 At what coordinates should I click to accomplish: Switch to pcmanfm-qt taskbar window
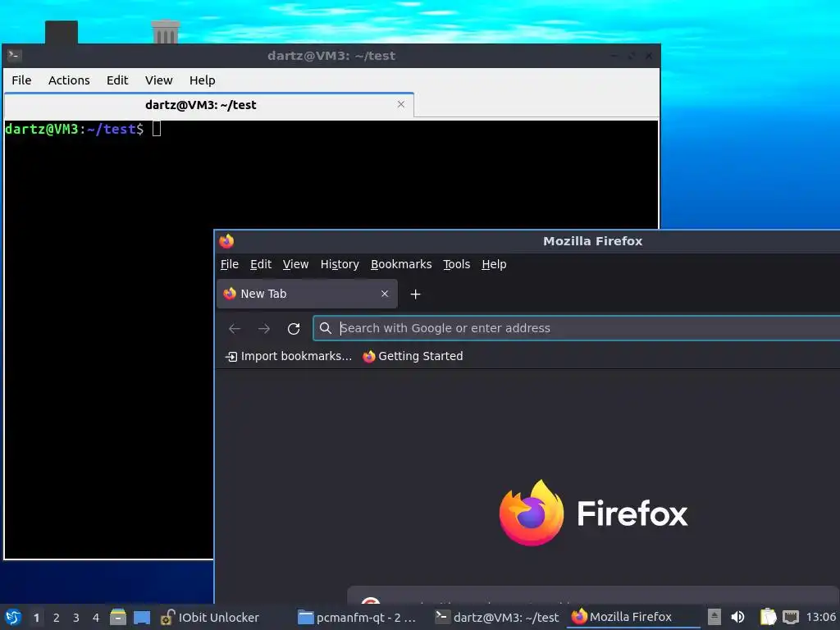point(358,617)
